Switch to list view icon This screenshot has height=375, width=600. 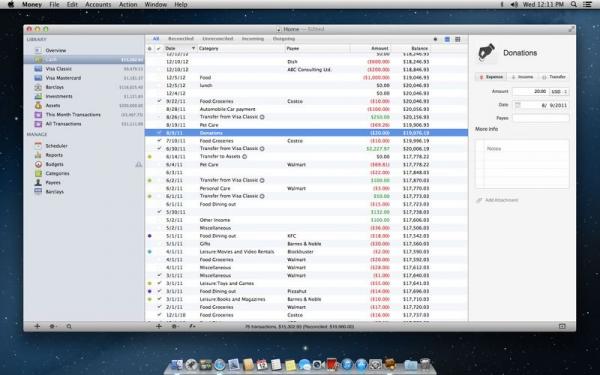447,39
